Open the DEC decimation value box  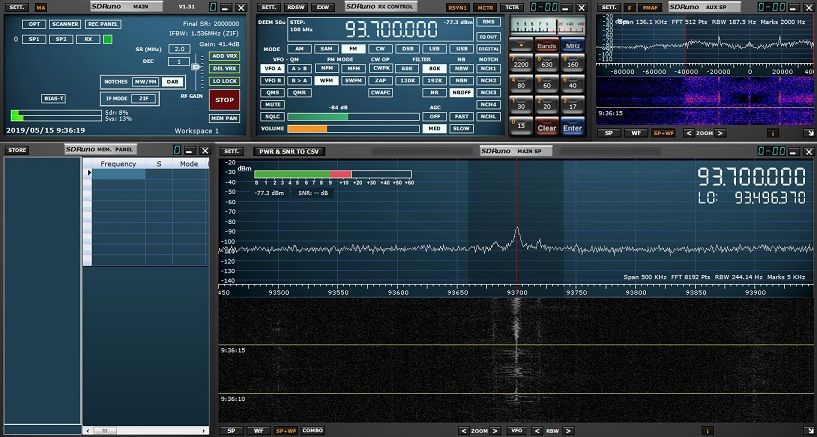coord(179,61)
